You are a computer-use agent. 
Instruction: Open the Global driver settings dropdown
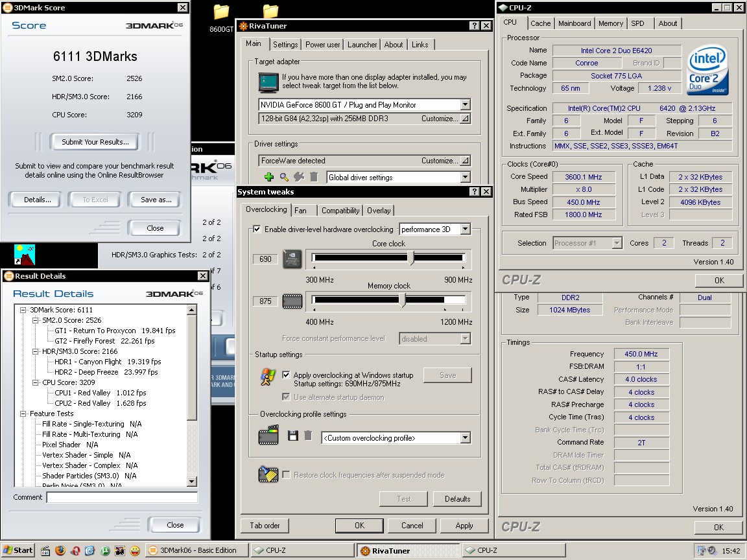pyautogui.click(x=466, y=177)
